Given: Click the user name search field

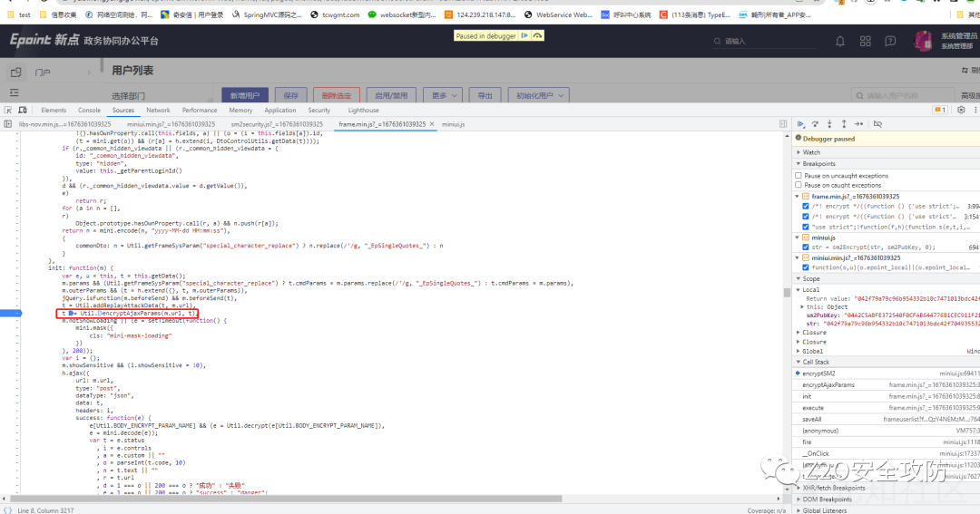Looking at the screenshot, I should [x=902, y=95].
